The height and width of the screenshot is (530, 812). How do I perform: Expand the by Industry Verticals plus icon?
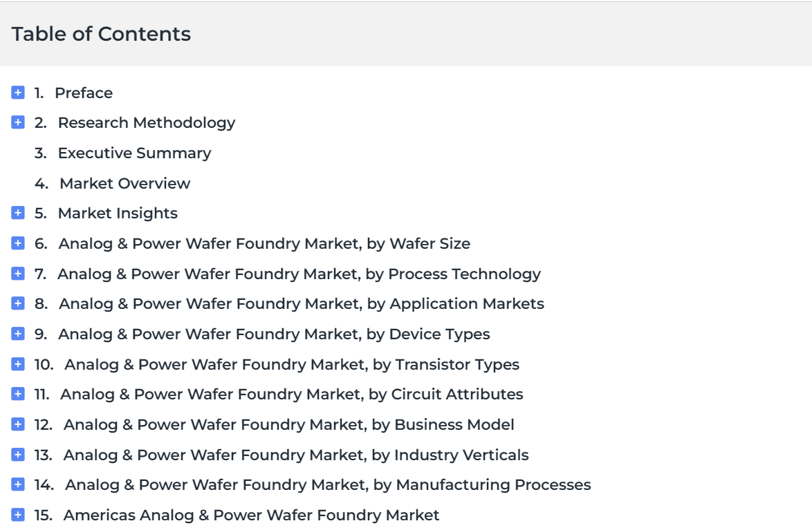(x=18, y=455)
